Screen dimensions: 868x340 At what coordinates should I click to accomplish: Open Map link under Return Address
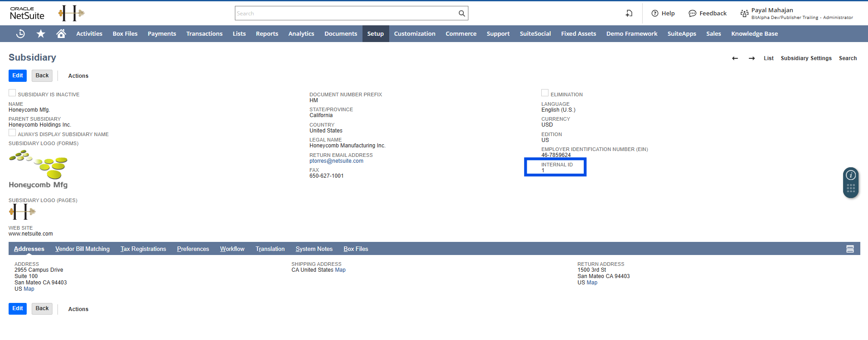(x=592, y=283)
